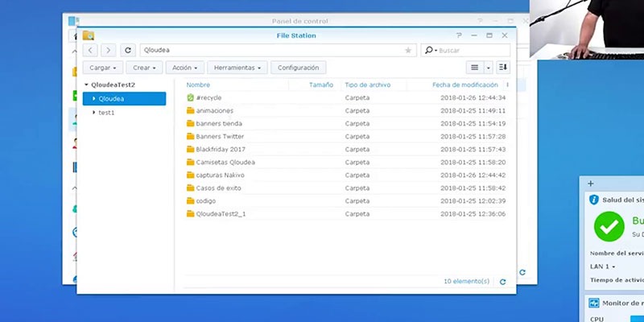
Task: Click the green system health checkmark
Action: 609,226
